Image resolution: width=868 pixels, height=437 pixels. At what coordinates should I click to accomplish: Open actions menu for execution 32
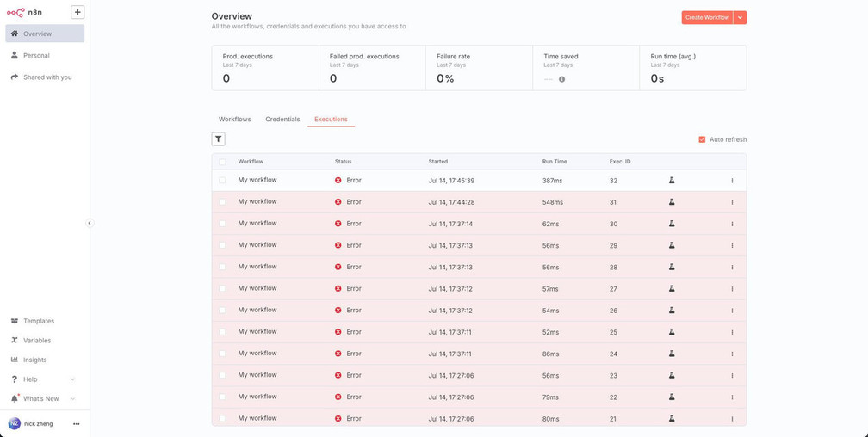tap(732, 181)
